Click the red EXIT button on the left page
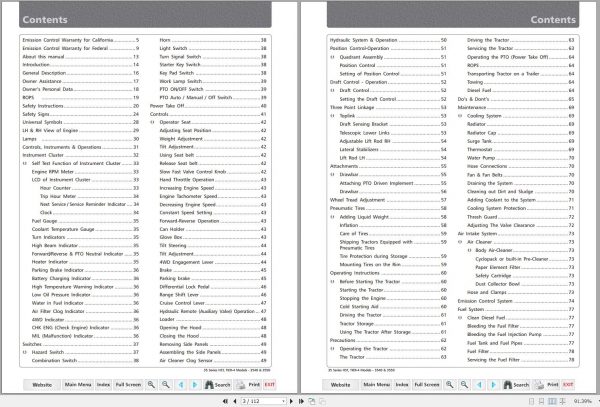This screenshot has width=600, height=407. [270, 384]
